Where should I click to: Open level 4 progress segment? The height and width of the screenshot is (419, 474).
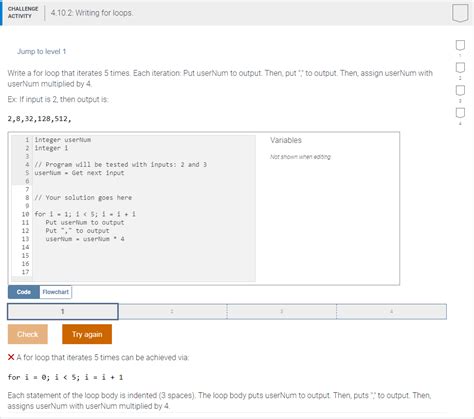point(391,311)
